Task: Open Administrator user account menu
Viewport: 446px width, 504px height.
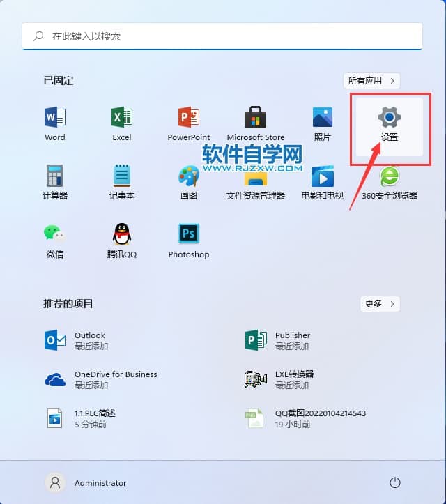Action: pos(86,482)
